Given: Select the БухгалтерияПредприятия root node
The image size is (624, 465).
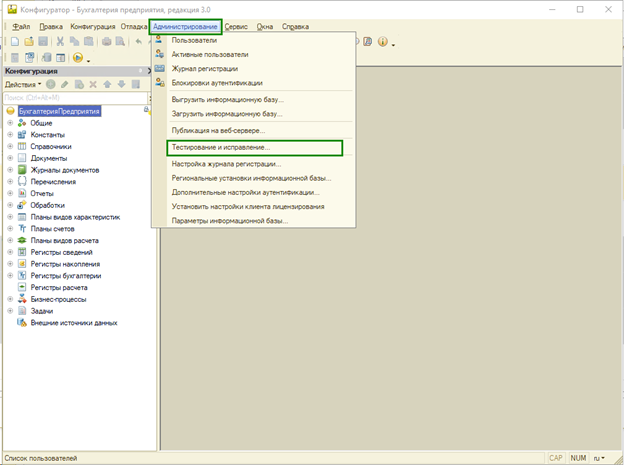Looking at the screenshot, I should point(59,111).
